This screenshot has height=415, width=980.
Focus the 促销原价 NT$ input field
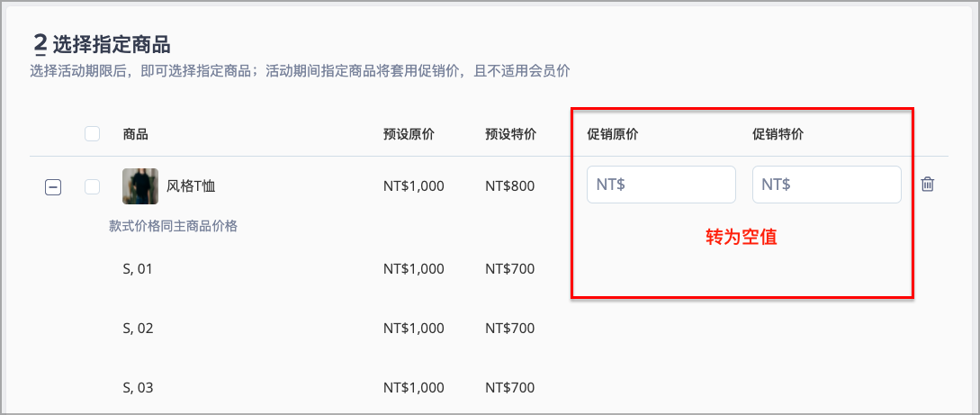coord(661,185)
